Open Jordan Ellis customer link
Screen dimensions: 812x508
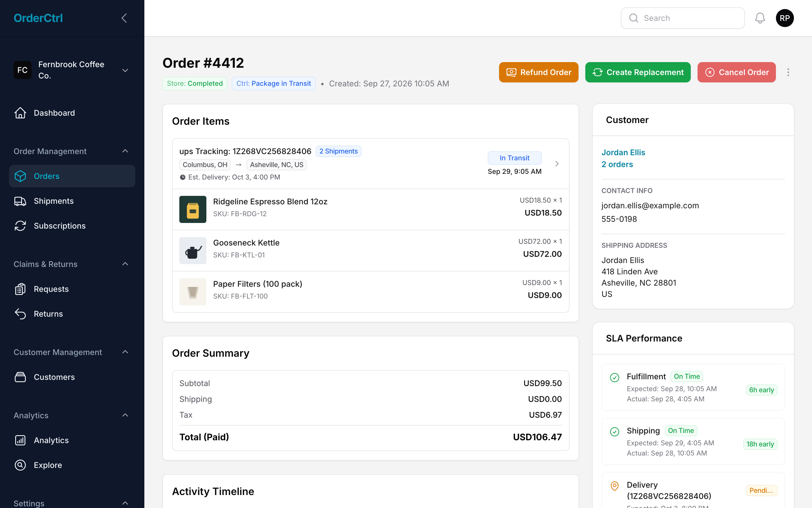coord(623,152)
